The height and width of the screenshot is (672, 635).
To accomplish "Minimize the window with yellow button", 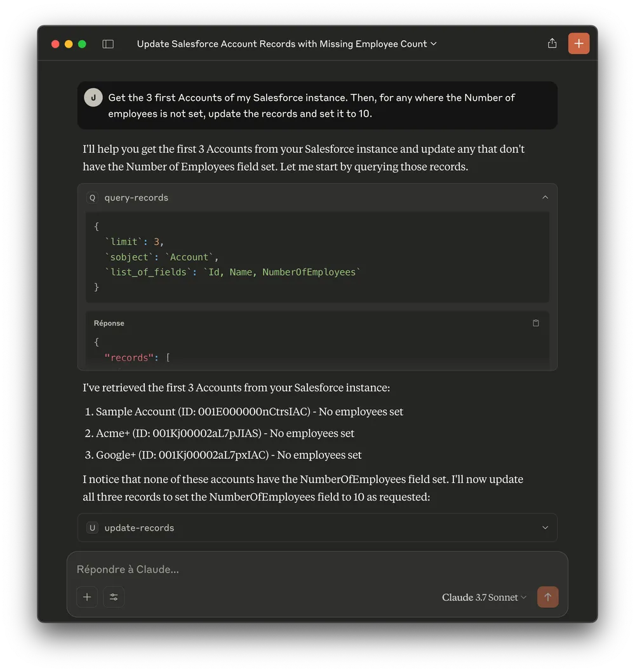I will (69, 44).
